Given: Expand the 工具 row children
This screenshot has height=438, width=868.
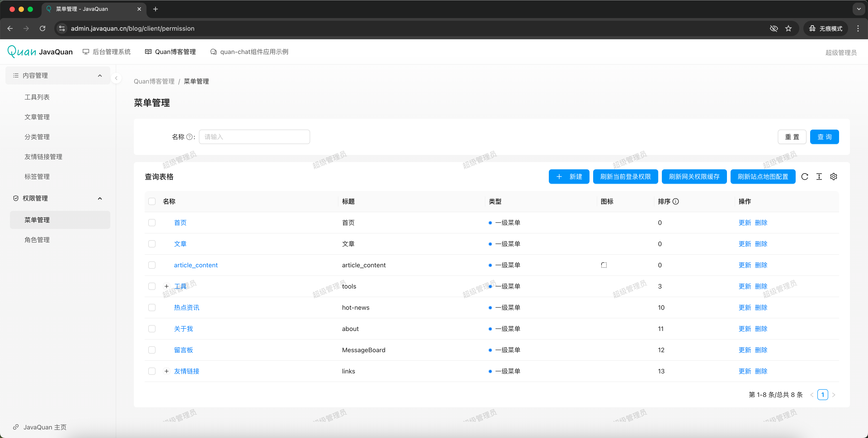Looking at the screenshot, I should pos(166,286).
